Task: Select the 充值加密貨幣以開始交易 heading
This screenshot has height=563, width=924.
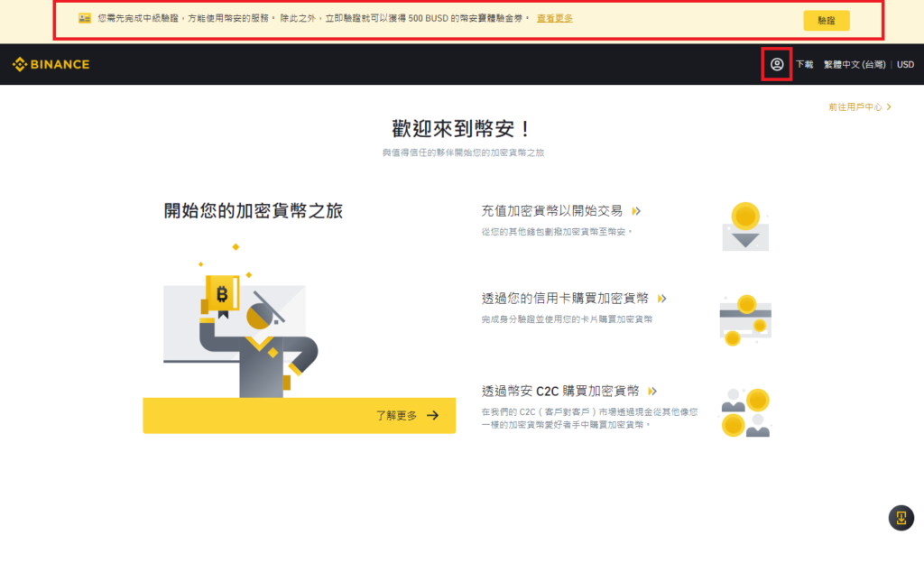Action: click(x=552, y=211)
